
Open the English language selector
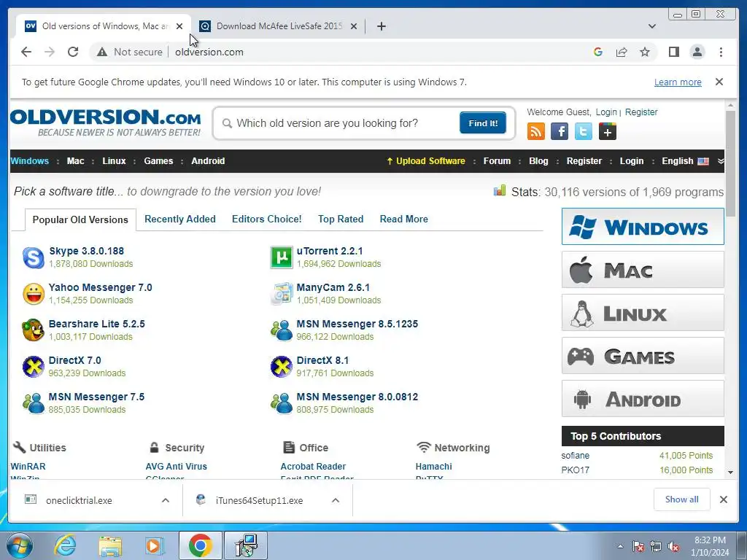tap(685, 161)
